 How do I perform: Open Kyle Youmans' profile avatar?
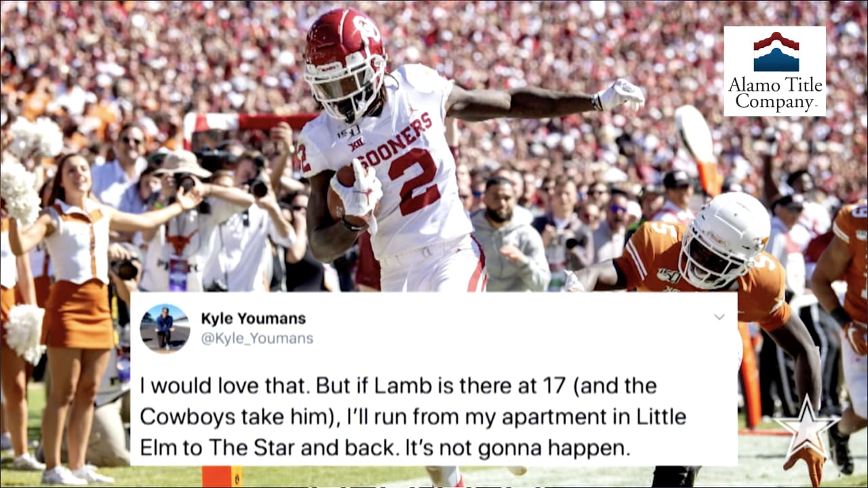165,328
